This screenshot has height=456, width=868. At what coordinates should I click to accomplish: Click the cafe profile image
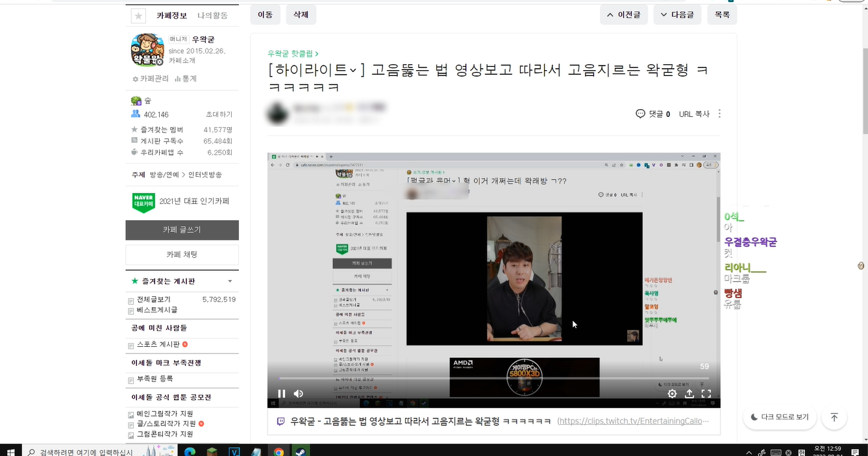[x=147, y=50]
